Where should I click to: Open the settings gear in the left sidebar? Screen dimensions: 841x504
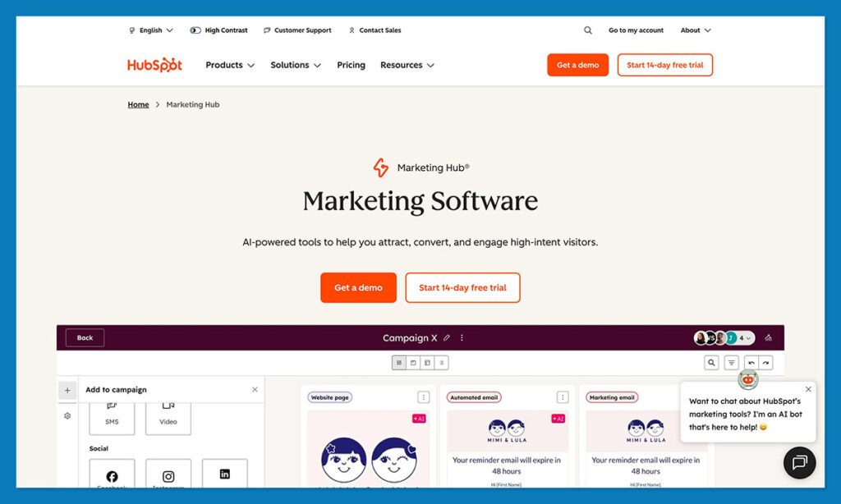tap(67, 415)
